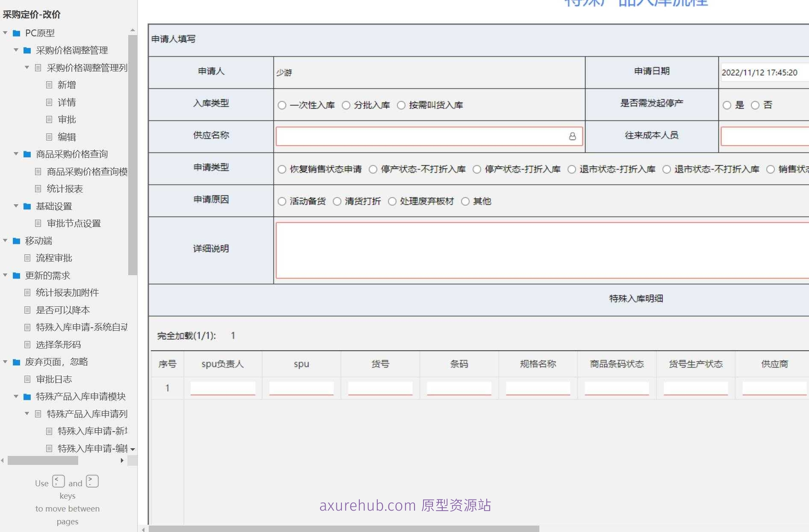Select 一次性入库 radio option
The width and height of the screenshot is (809, 532).
282,105
